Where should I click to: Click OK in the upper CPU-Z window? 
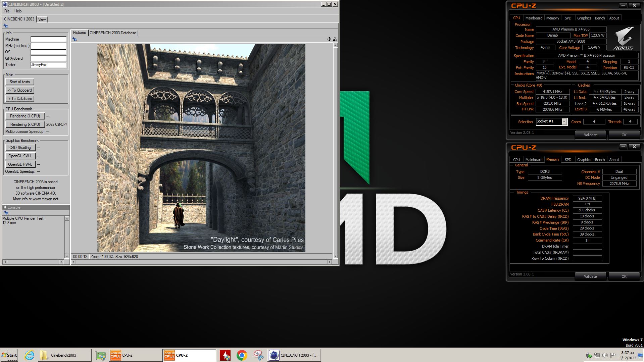point(624,135)
